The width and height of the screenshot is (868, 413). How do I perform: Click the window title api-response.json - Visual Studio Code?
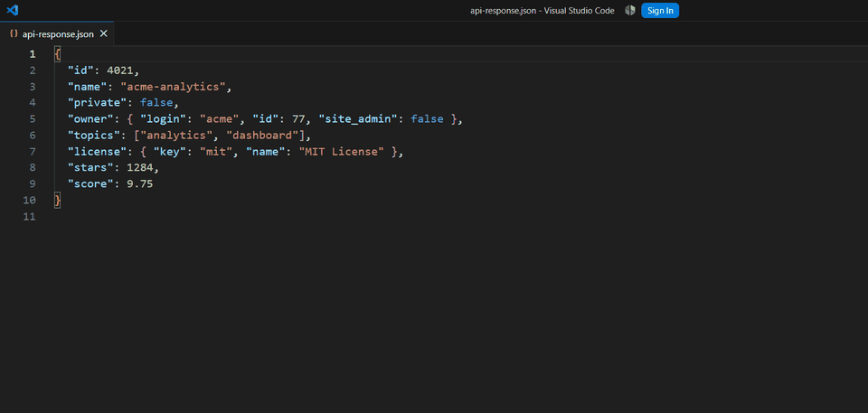[x=542, y=11]
